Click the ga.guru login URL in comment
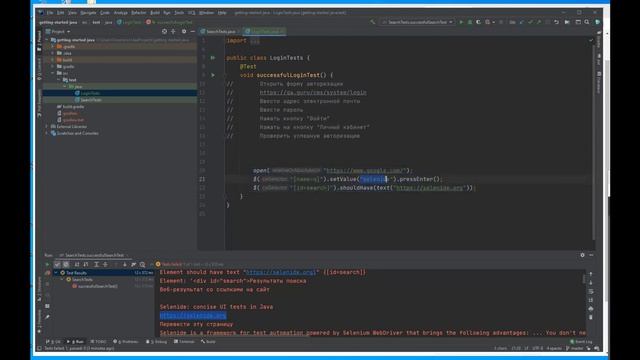640x360 pixels. point(313,93)
